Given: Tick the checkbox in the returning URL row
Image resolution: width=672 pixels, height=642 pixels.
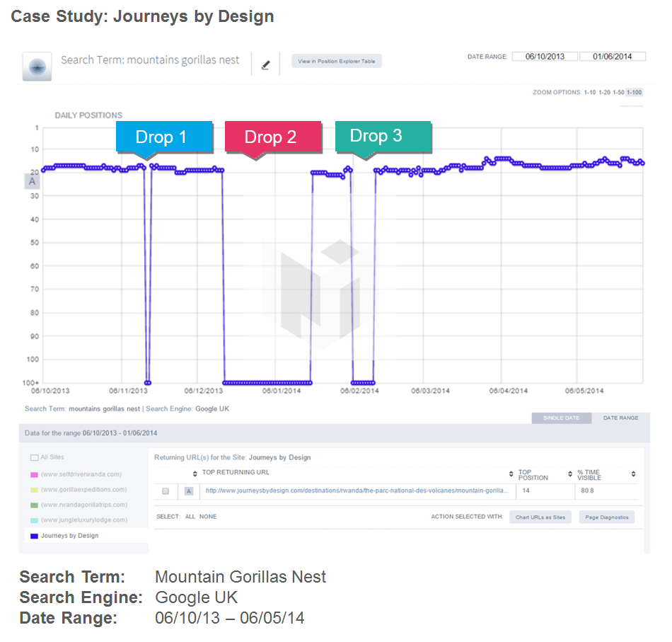Looking at the screenshot, I should [166, 491].
